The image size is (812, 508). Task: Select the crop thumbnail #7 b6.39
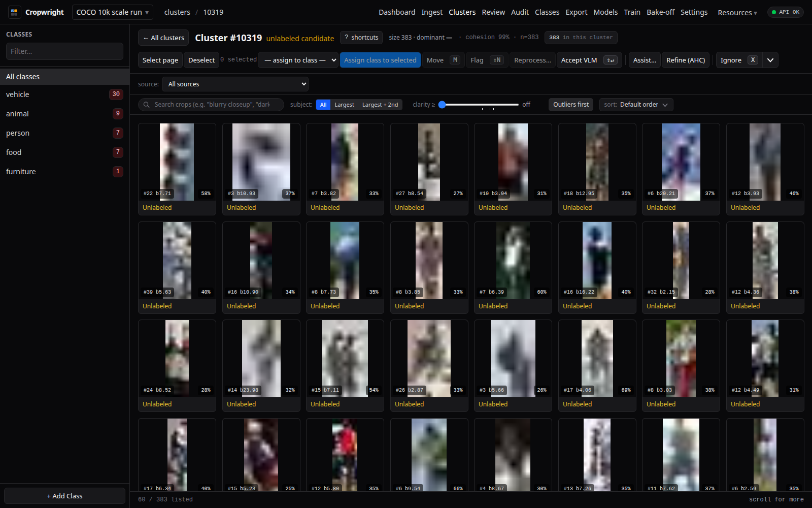[x=513, y=261]
